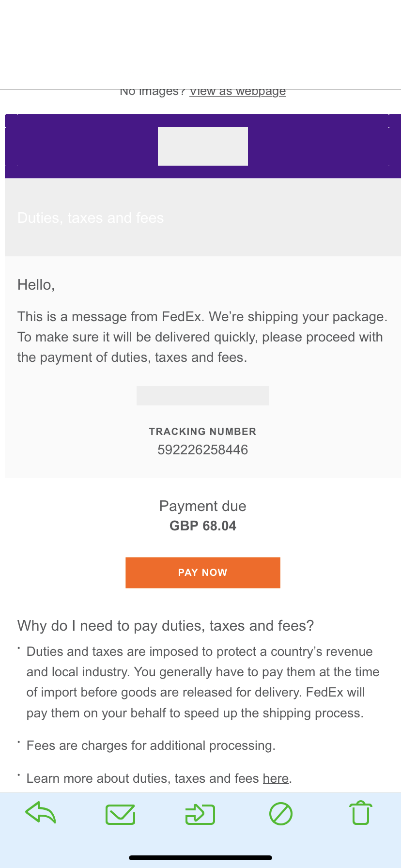This screenshot has height=868, width=401.
Task: Tap the envelope mark-as-unread icon
Action: point(120,814)
